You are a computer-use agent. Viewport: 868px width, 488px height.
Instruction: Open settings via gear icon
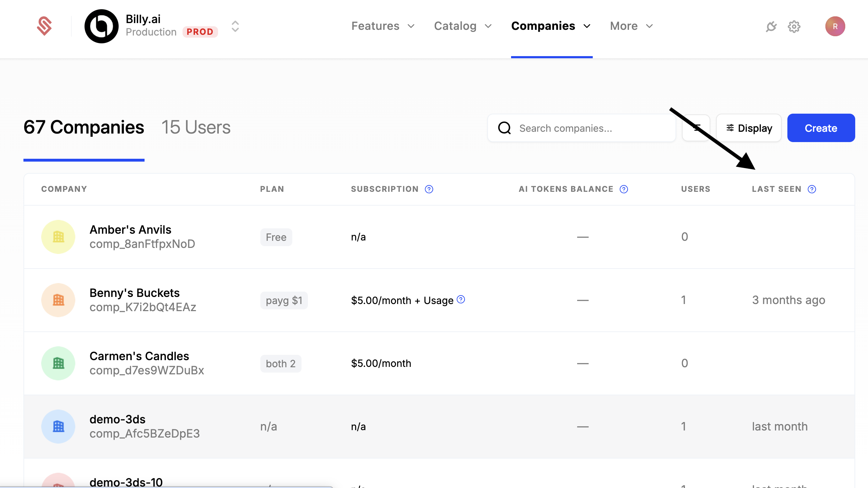[x=794, y=27]
